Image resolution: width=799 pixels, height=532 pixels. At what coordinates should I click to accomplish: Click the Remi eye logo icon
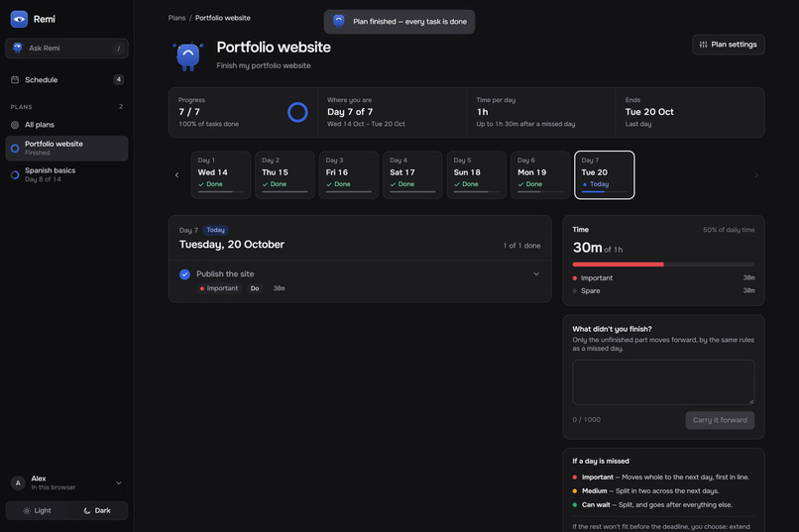point(19,20)
